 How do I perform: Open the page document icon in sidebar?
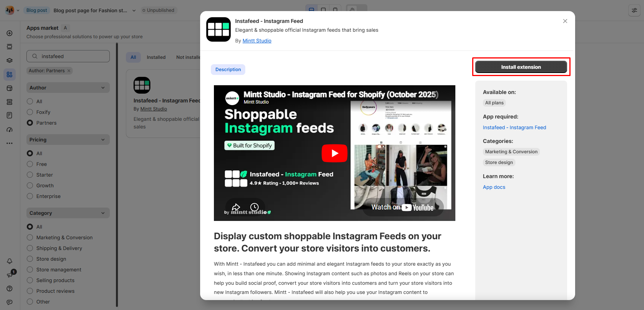10,115
